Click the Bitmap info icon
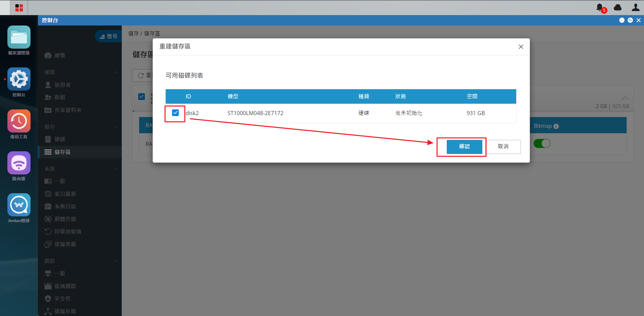The height and width of the screenshot is (316, 644). 556,126
